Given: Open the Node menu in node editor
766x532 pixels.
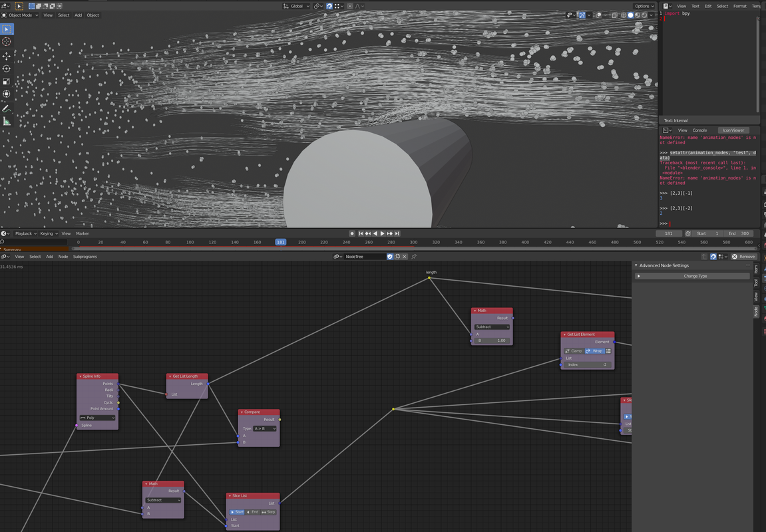Looking at the screenshot, I should 63,256.
